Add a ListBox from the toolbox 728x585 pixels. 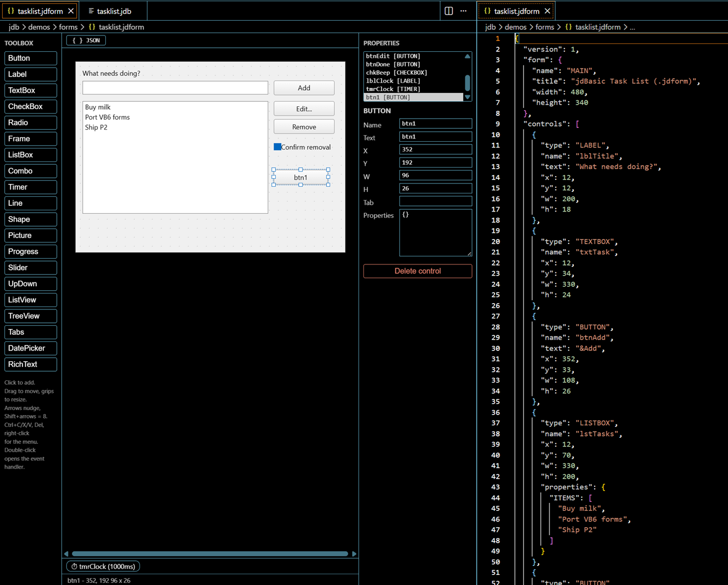point(30,155)
